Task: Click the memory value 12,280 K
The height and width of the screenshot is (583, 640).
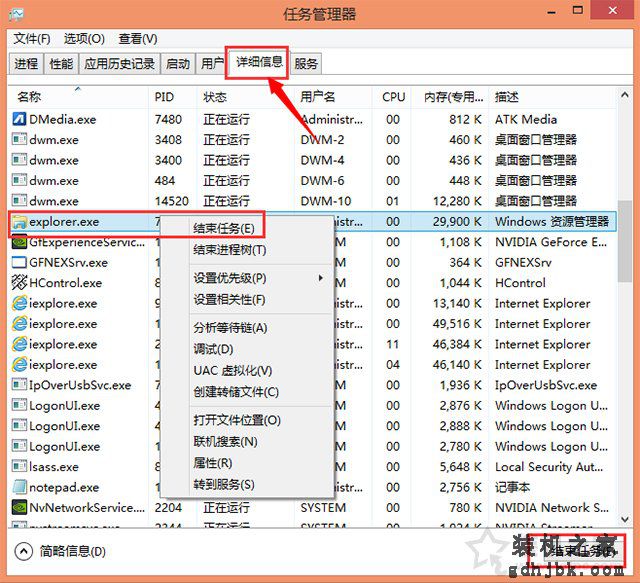Action: pyautogui.click(x=457, y=201)
